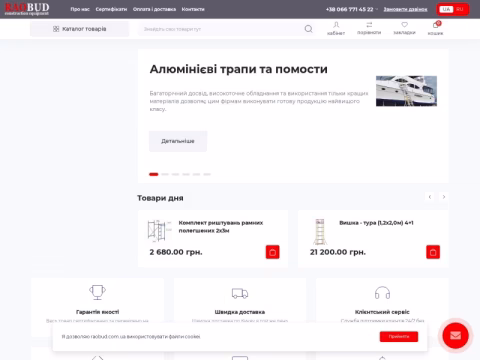The image size is (480, 360).
Task: Open the Про нас page
Action: tap(80, 9)
